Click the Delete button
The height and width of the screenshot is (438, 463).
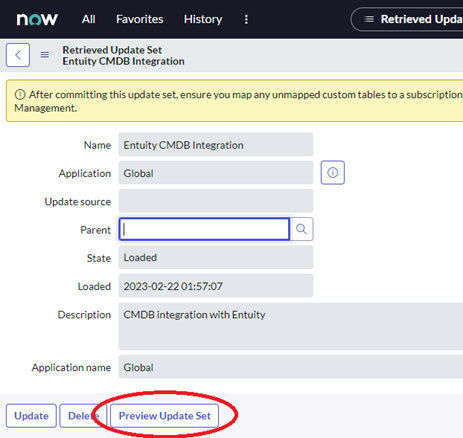[x=83, y=416]
